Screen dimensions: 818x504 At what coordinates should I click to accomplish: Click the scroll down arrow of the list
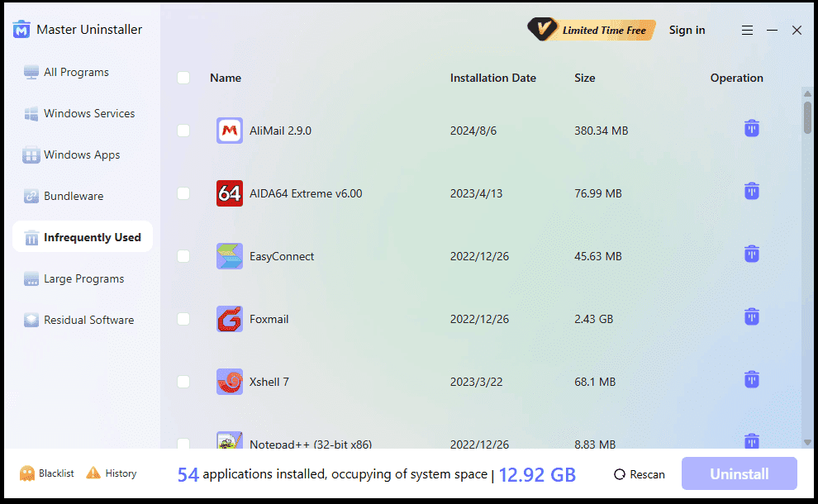[x=807, y=442]
